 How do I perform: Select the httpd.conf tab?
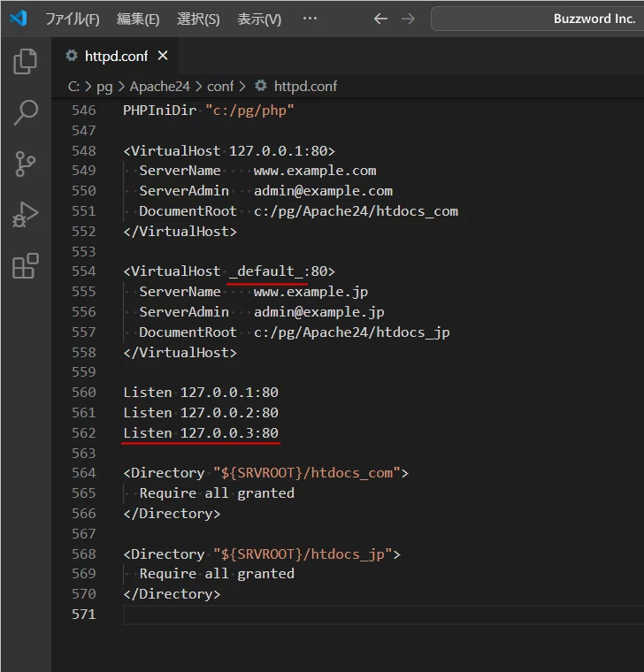(x=115, y=56)
